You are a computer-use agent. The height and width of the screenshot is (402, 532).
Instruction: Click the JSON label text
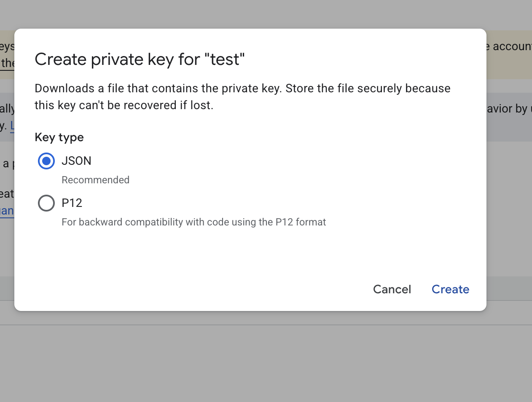(x=77, y=161)
